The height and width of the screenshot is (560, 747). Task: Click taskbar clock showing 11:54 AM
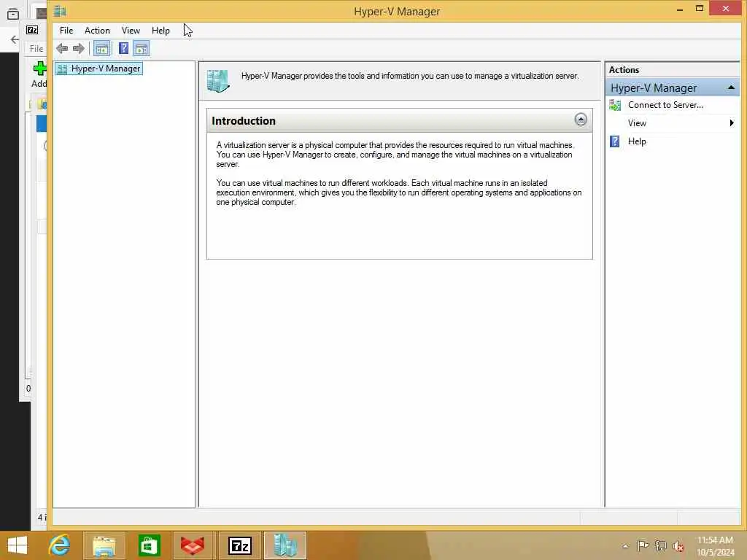pos(715,545)
